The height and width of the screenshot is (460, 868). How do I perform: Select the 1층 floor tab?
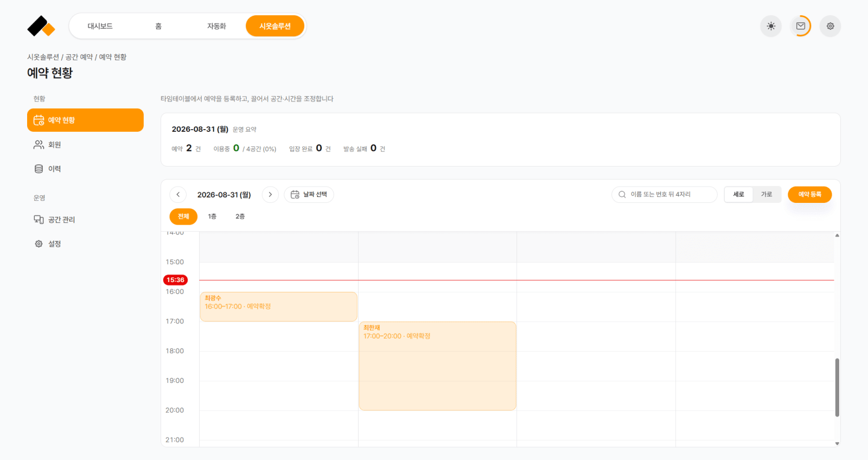pos(212,216)
